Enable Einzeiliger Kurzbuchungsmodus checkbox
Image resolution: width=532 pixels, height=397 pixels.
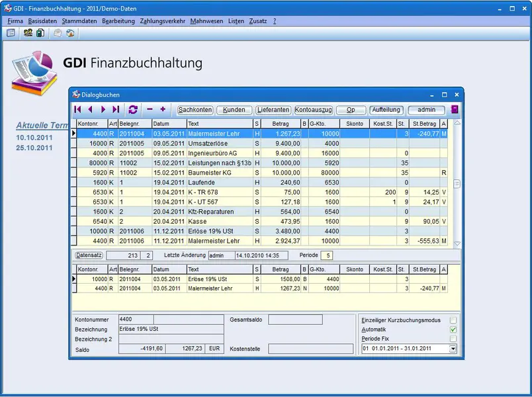point(453,320)
